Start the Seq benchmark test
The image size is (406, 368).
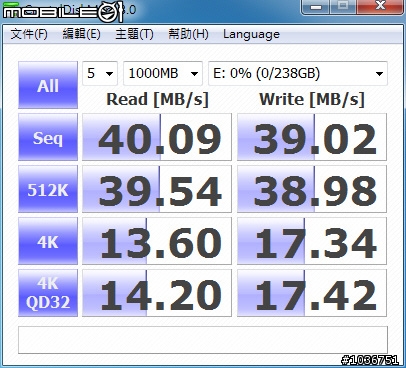[48, 137]
